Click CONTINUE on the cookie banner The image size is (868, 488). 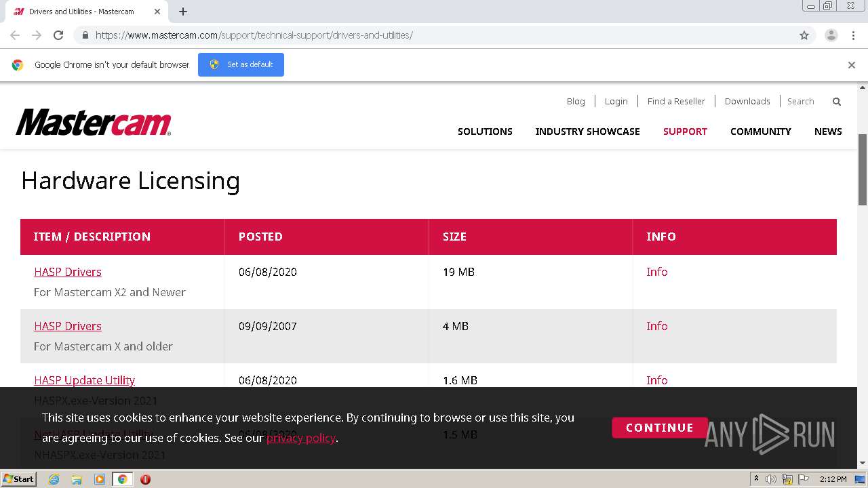(x=660, y=428)
